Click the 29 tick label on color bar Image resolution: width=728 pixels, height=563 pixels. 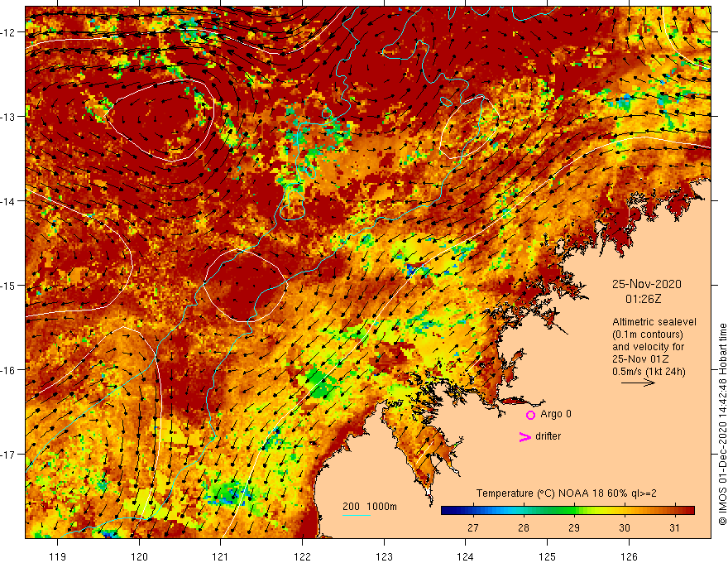574,528
